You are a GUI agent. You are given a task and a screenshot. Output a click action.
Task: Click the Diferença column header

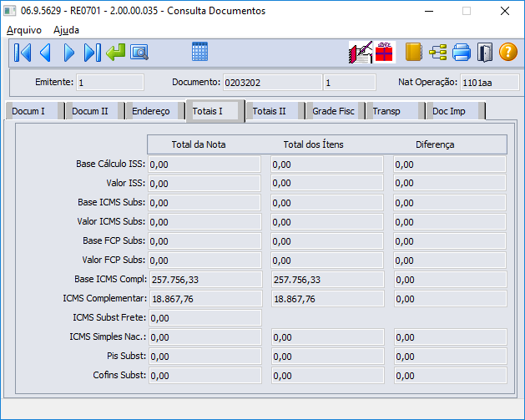point(435,144)
